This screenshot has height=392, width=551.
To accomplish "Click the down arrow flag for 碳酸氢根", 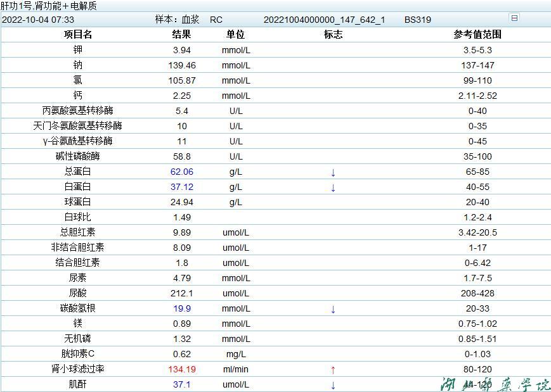I will click(x=333, y=309).
